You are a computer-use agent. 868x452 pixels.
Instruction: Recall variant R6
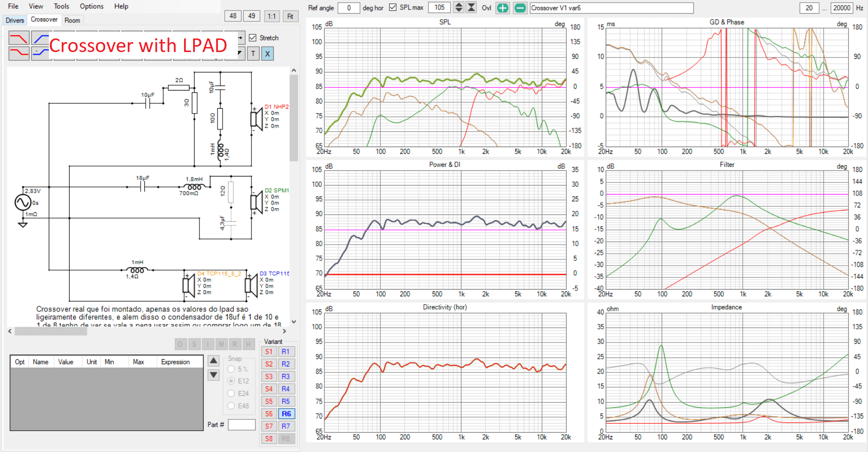pyautogui.click(x=286, y=414)
